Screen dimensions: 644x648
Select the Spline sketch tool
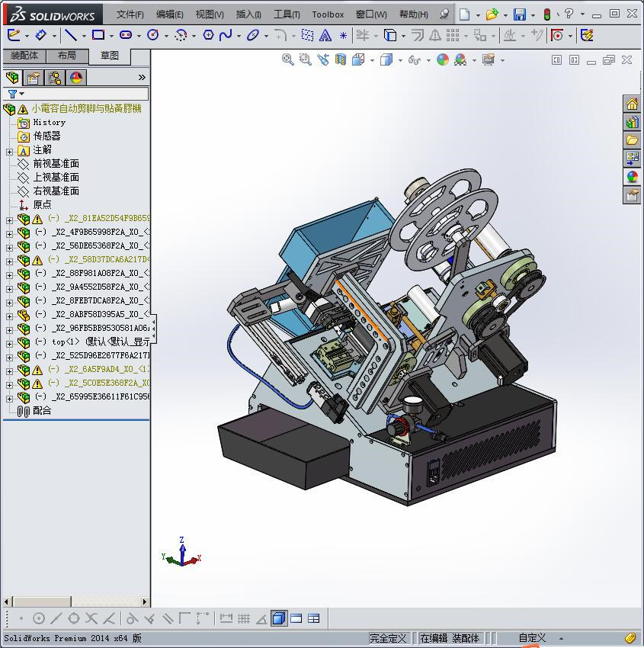point(226,35)
